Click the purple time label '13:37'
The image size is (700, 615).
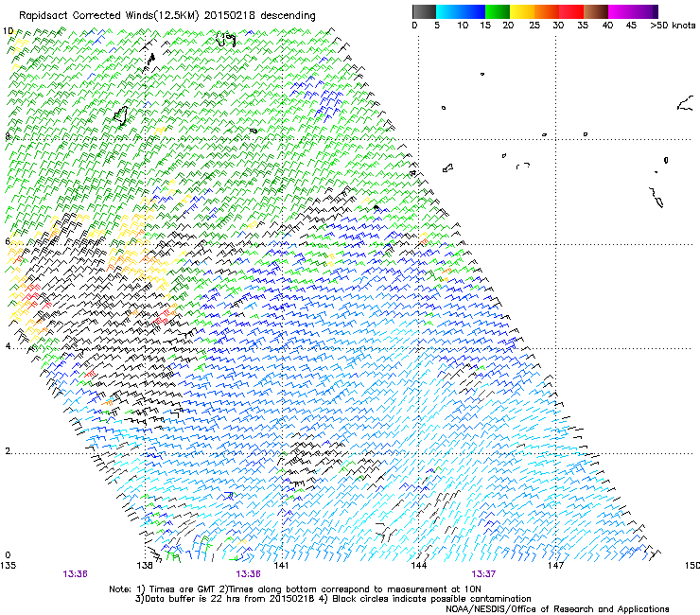pyautogui.click(x=483, y=574)
